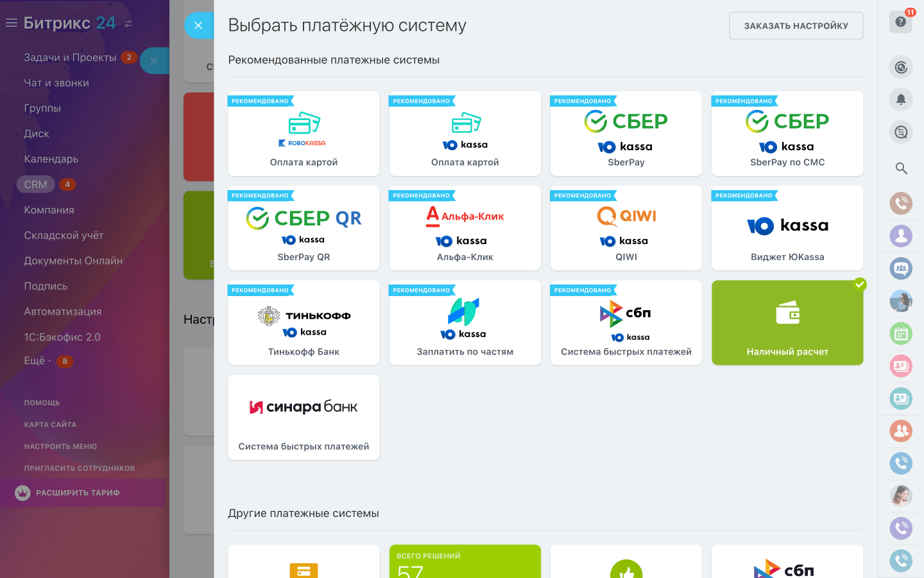Click Пригласить сотрудников link
Viewport: 924px width, 578px height.
(80, 468)
